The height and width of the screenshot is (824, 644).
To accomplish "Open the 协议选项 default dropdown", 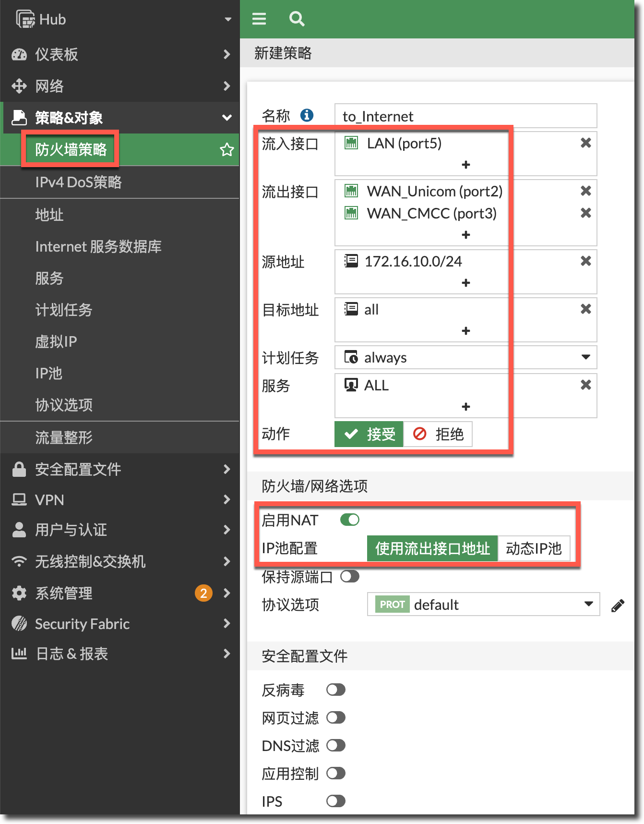I will click(588, 604).
